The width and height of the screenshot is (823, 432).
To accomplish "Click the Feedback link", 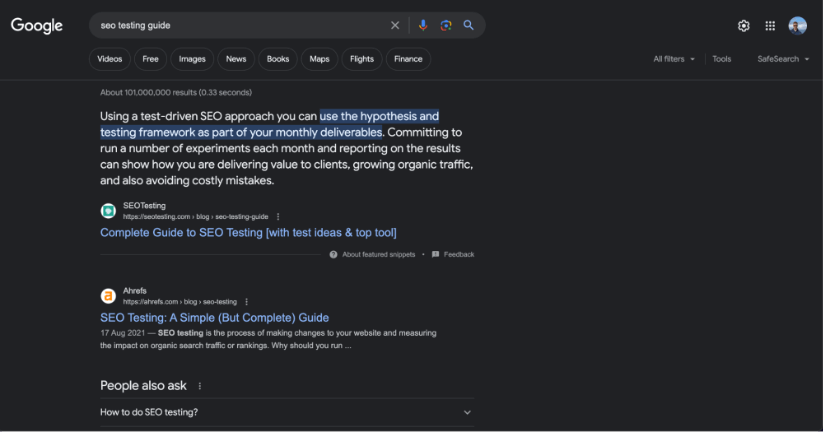I will point(459,255).
